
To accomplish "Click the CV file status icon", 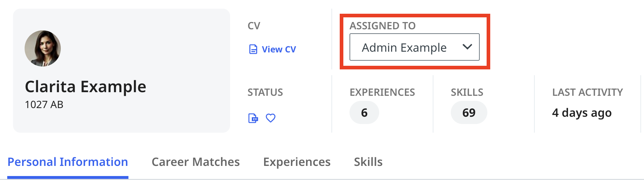I will pos(253,118).
